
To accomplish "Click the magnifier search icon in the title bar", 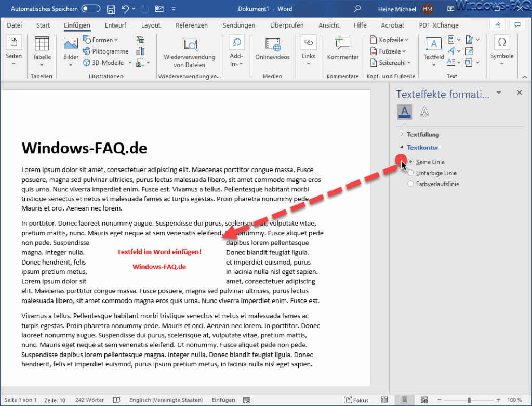I will (357, 9).
